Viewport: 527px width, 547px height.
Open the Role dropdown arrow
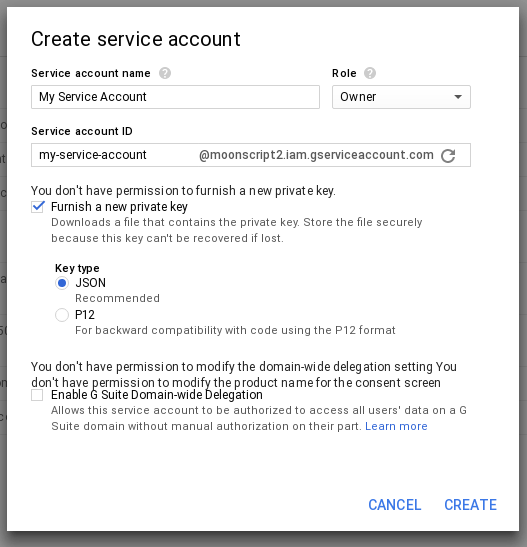(x=458, y=97)
